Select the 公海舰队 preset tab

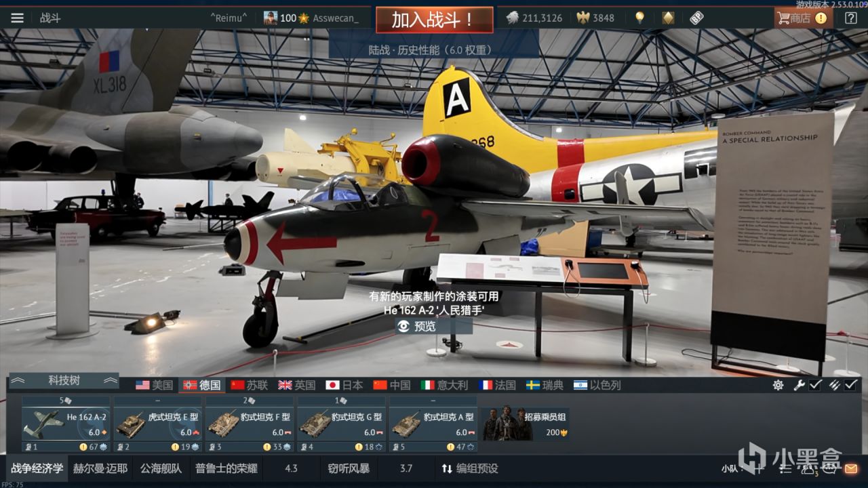point(161,468)
